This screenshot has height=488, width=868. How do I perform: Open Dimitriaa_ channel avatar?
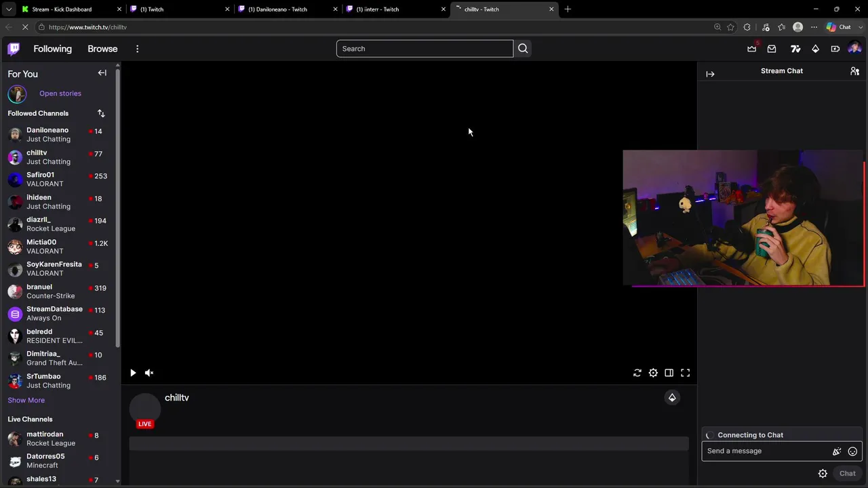pyautogui.click(x=15, y=358)
